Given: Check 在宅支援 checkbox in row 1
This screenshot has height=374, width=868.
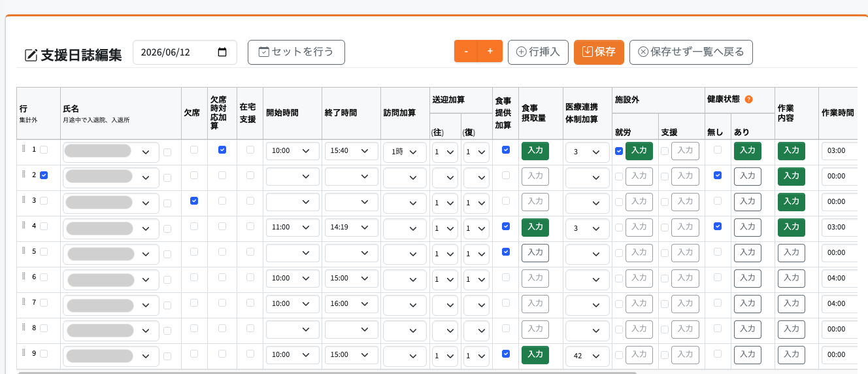Looking at the screenshot, I should [x=250, y=150].
